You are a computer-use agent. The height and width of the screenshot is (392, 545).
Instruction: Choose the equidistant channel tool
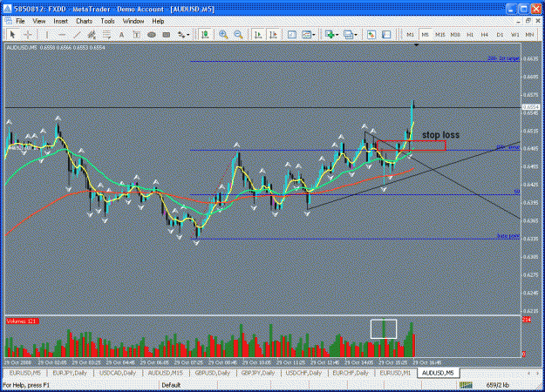tap(92, 34)
